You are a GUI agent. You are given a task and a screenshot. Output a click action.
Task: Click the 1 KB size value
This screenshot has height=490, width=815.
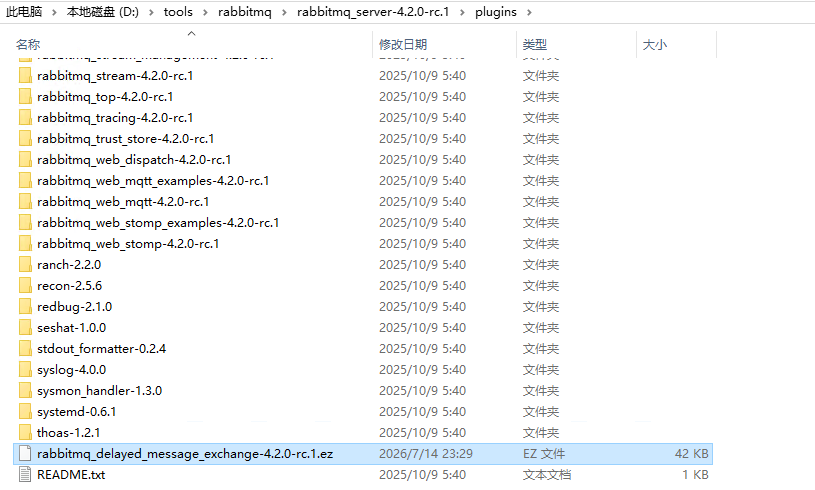(x=695, y=474)
